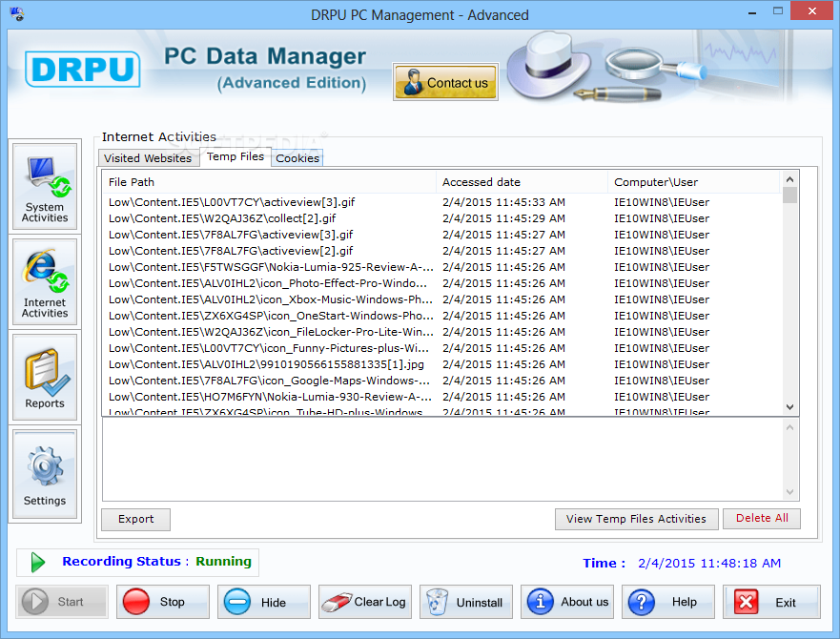Select row 991019056615588133S[1].jpg

click(x=441, y=364)
